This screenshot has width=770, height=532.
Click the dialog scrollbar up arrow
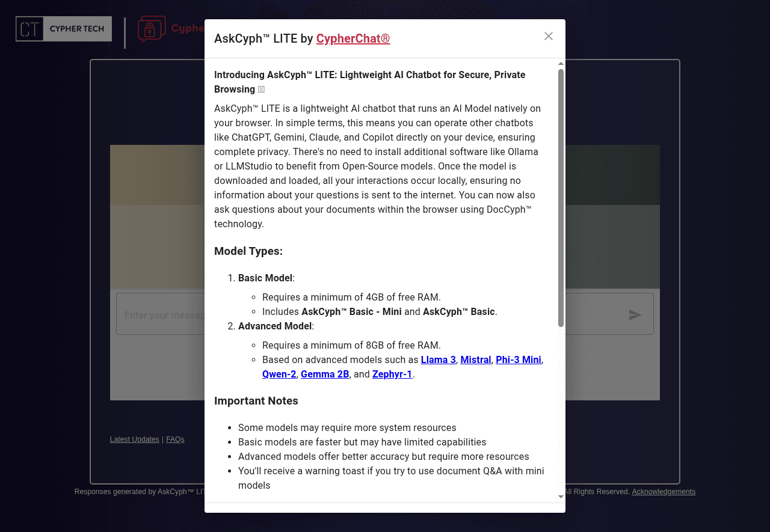coord(561,64)
